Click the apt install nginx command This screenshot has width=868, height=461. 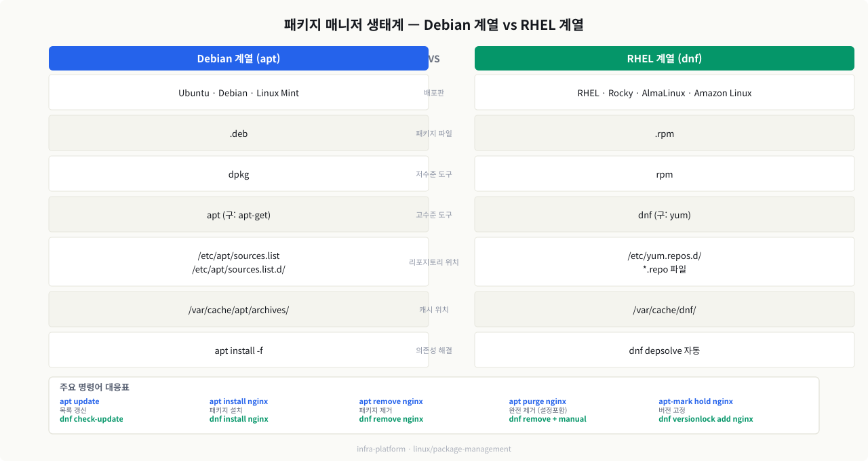click(239, 401)
